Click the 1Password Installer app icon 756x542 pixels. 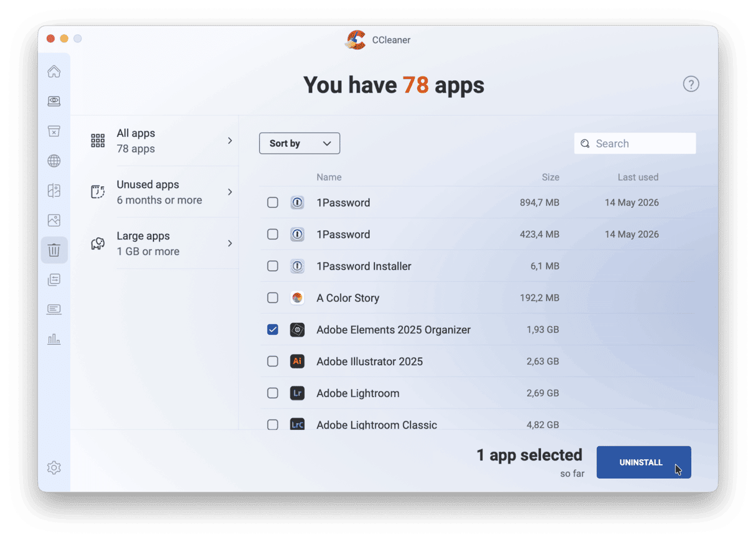[x=297, y=266]
